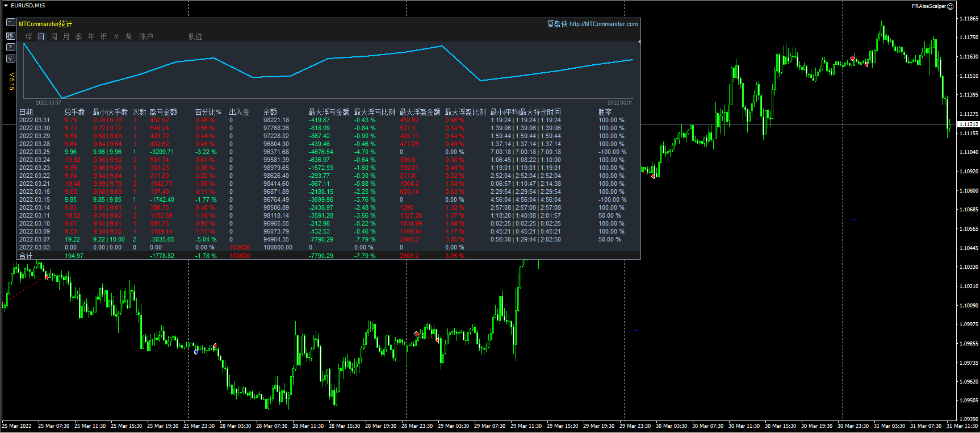This screenshot has height=433, width=980.
Task: Click the FRAisaScalper smiley face icon
Action: pyautogui.click(x=950, y=6)
